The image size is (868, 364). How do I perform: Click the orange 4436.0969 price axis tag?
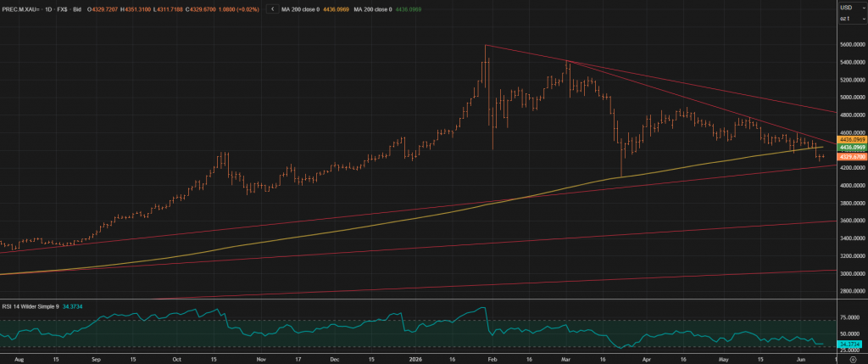pyautogui.click(x=853, y=140)
